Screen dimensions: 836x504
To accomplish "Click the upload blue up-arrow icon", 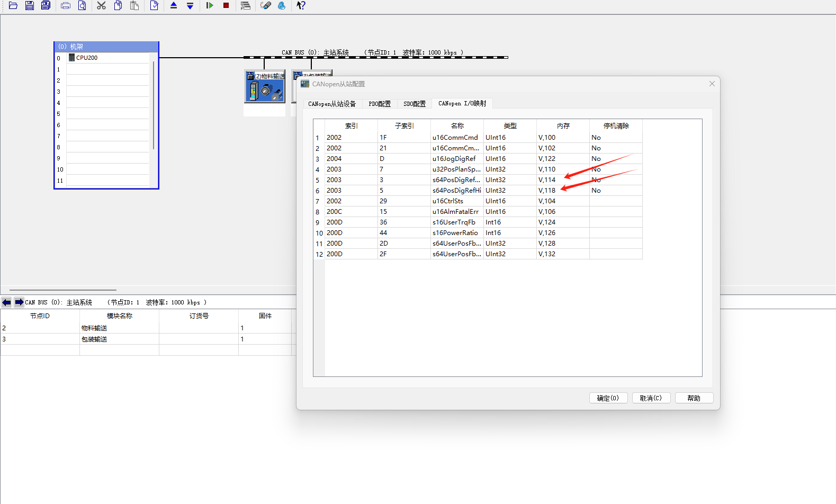I will point(174,5).
